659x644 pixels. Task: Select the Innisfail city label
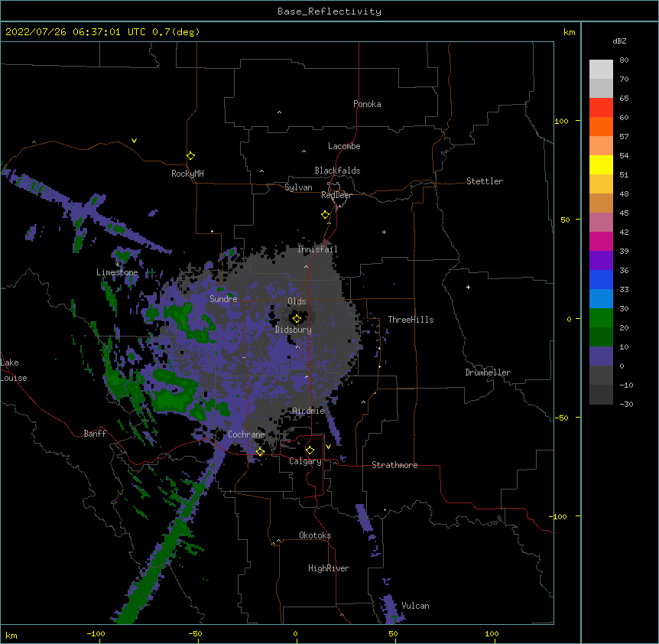(x=317, y=249)
